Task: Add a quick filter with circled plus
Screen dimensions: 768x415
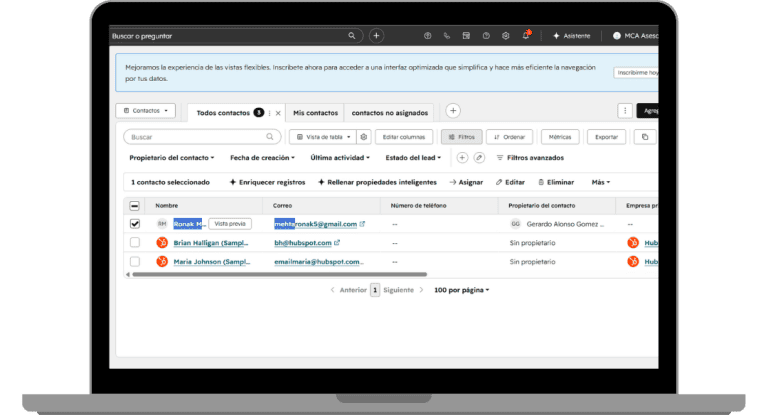Action: tap(462, 158)
